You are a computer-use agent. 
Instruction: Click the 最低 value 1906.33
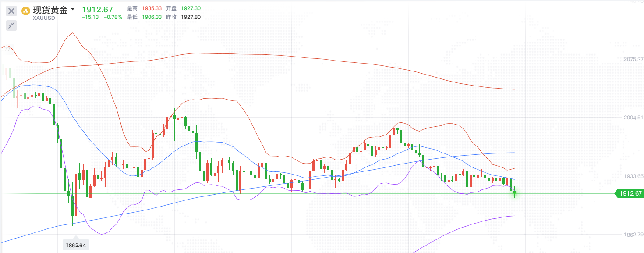(x=152, y=17)
